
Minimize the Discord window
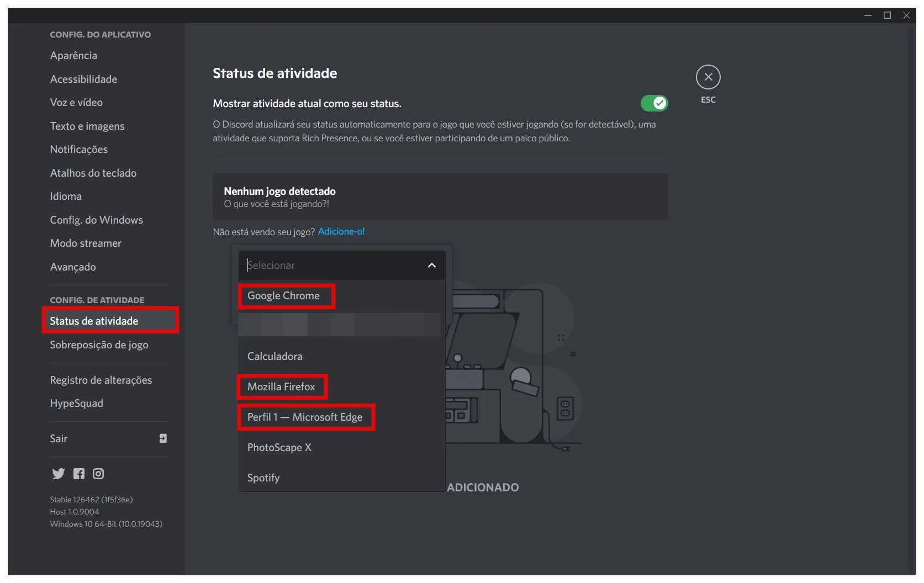[868, 15]
